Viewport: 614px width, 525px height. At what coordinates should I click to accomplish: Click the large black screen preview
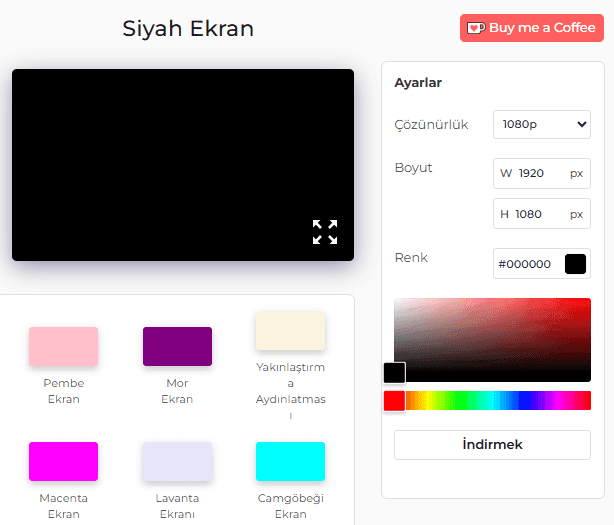pyautogui.click(x=183, y=165)
